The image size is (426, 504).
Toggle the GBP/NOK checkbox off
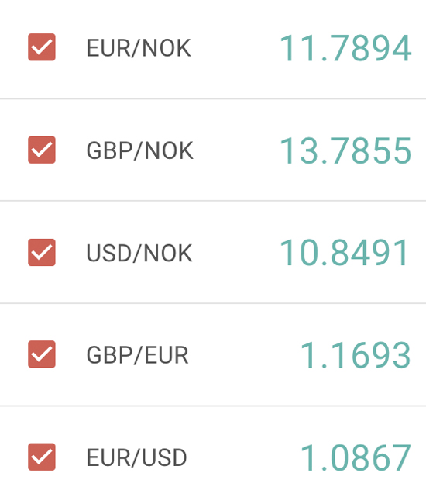tap(42, 150)
